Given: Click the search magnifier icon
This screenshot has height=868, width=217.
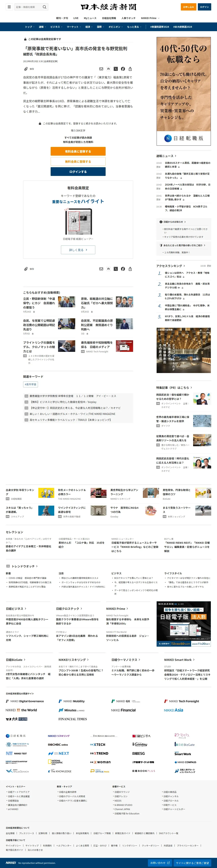Looking at the screenshot, I should coord(44,7).
